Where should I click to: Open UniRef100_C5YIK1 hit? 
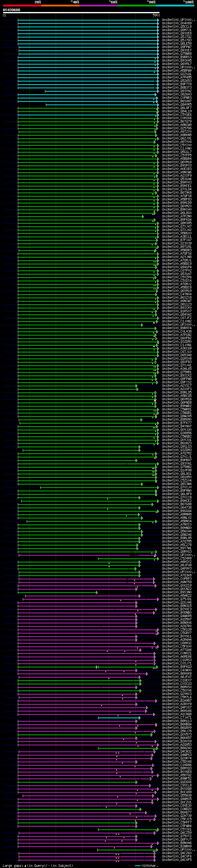tap(177, 829)
